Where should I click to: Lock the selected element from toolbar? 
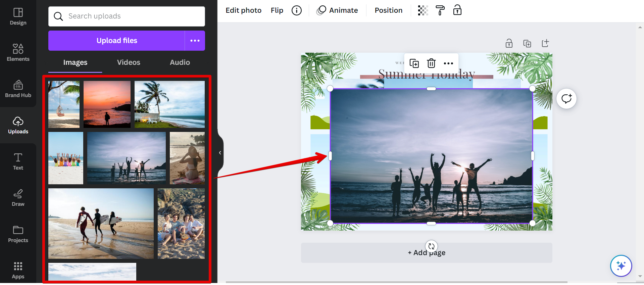point(457,10)
